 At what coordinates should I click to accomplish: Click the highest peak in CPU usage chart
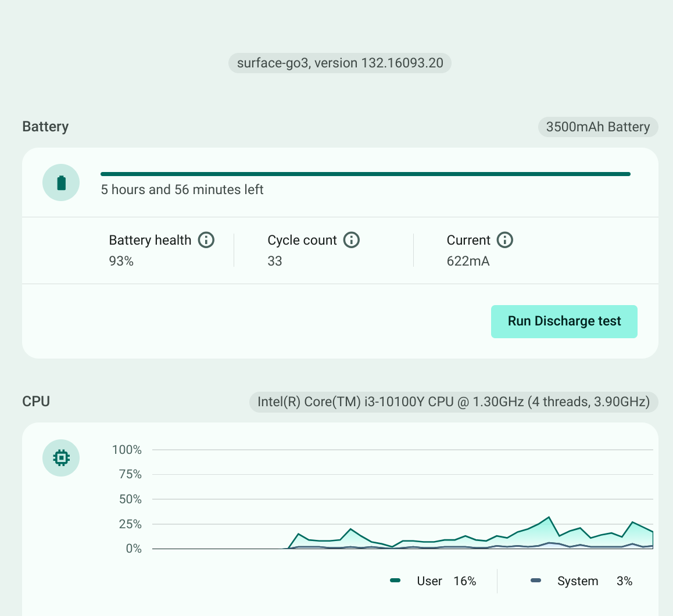coord(548,517)
